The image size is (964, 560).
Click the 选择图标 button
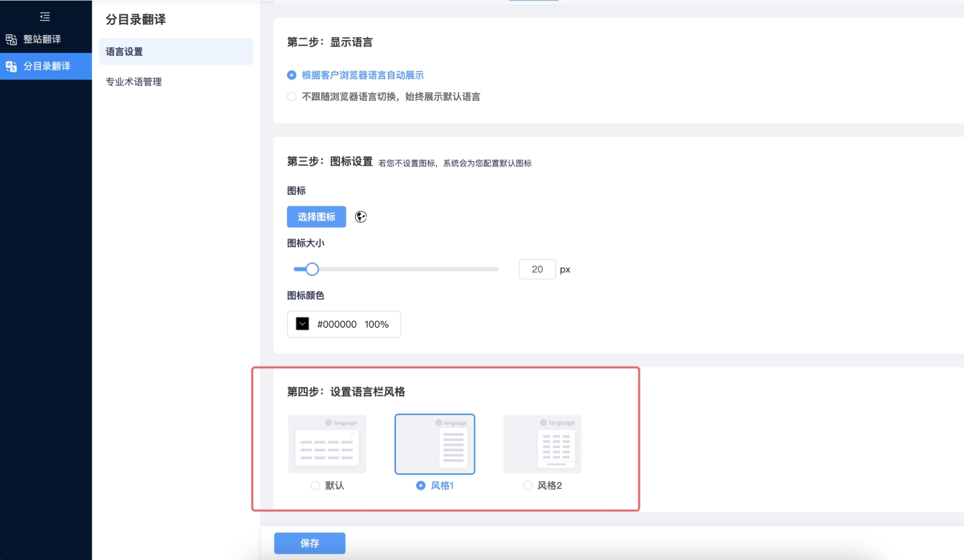coord(316,217)
